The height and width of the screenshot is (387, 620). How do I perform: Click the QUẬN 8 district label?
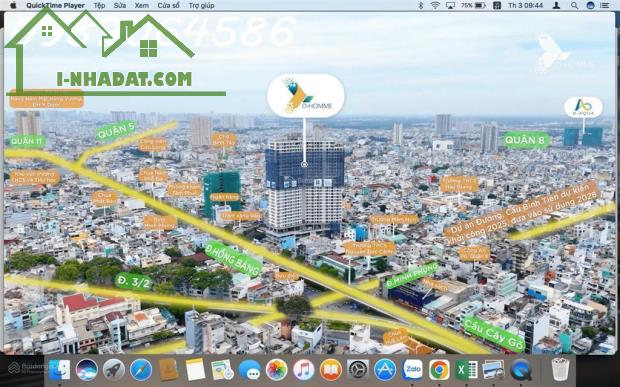coord(526,140)
